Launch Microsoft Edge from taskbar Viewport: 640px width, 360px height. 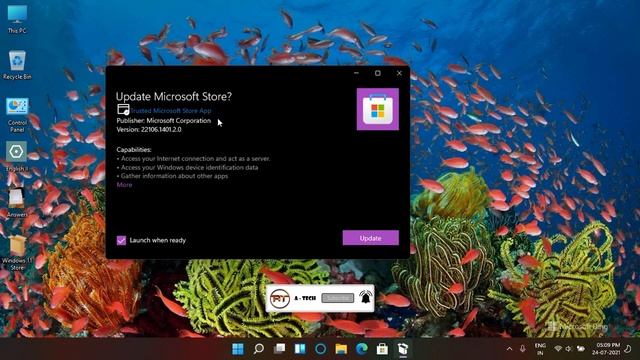[x=362, y=349]
